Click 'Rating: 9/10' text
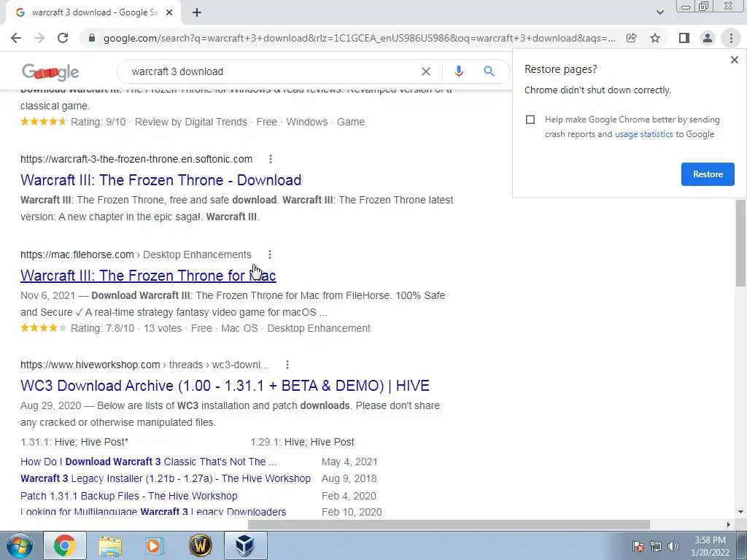Viewport: 747px width, 560px height. (98, 122)
